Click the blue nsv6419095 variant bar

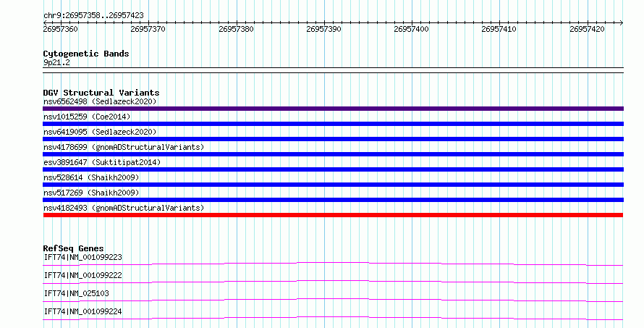click(x=333, y=139)
